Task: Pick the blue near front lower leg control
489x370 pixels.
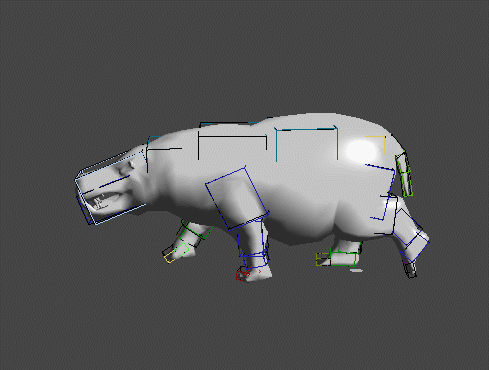Action: [252, 243]
